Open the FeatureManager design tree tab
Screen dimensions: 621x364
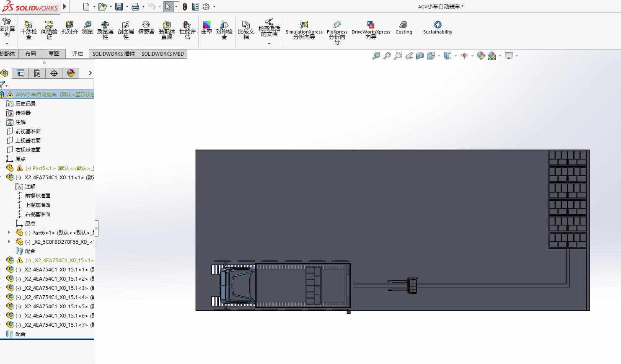(4, 73)
